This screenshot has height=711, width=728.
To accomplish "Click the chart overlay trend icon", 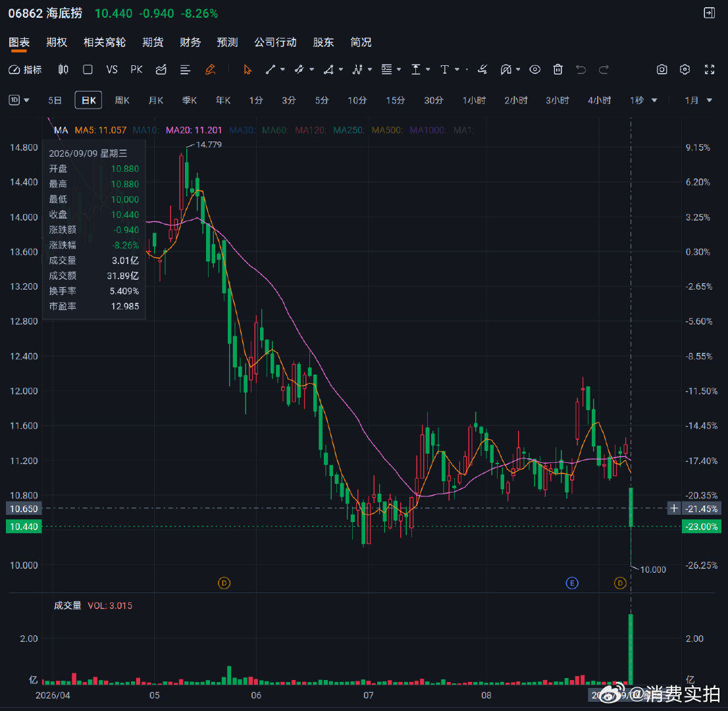I will click(161, 70).
